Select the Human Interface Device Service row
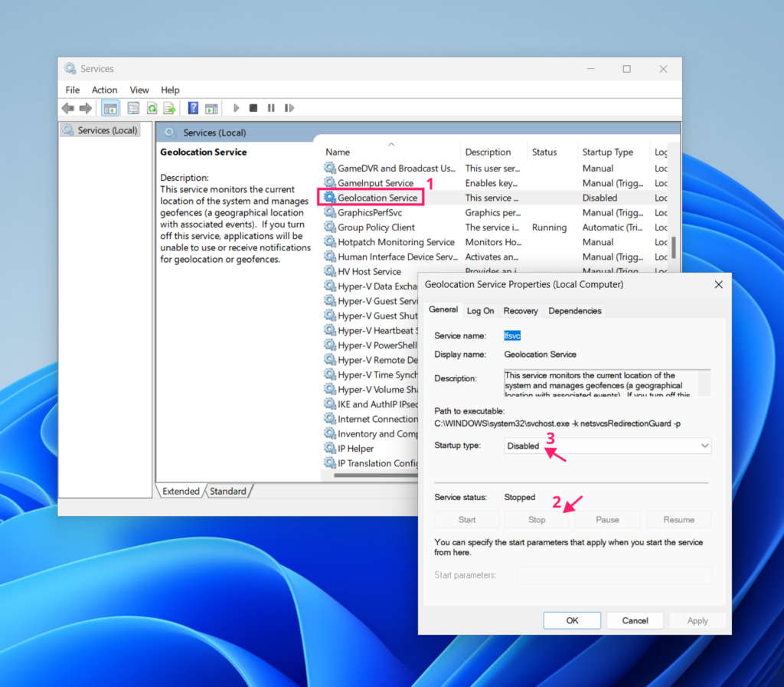784x687 pixels. (x=495, y=257)
